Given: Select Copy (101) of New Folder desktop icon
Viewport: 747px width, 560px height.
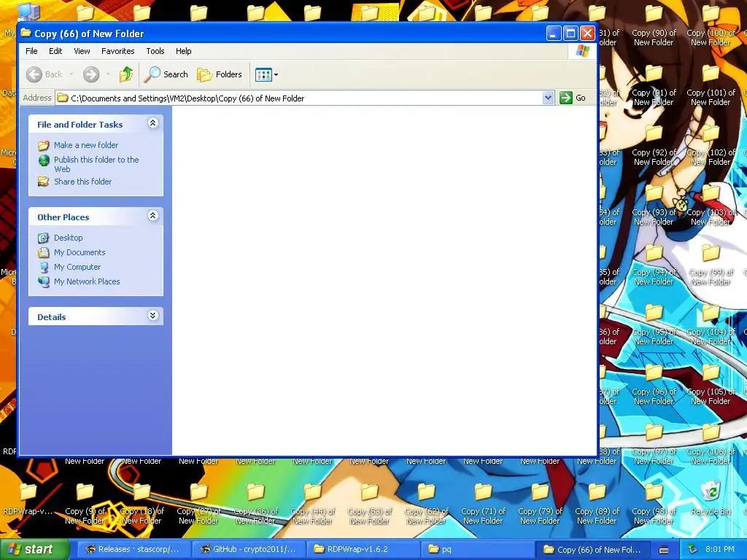Looking at the screenshot, I should tap(711, 87).
